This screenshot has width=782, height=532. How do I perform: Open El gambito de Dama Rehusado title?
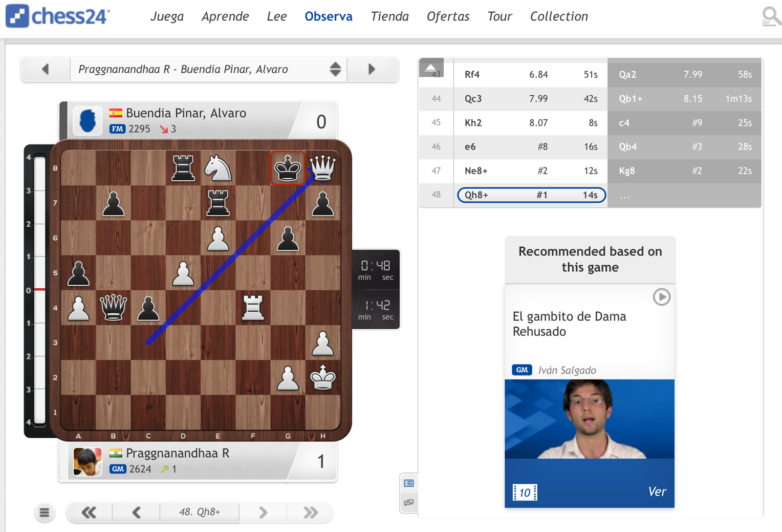[x=569, y=324]
